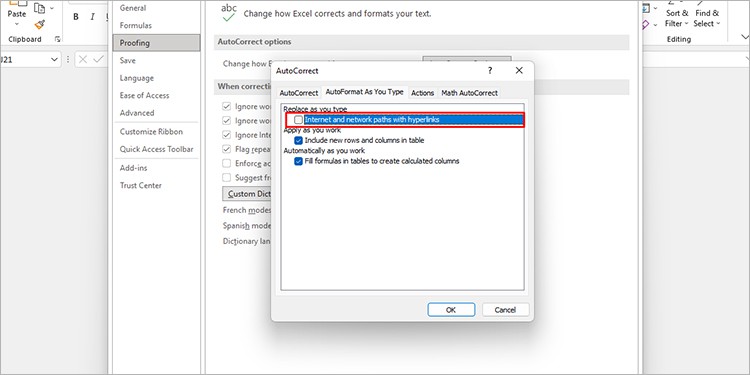The height and width of the screenshot is (375, 750).
Task: Uncheck Include new rows and columns in table
Action: click(x=298, y=141)
